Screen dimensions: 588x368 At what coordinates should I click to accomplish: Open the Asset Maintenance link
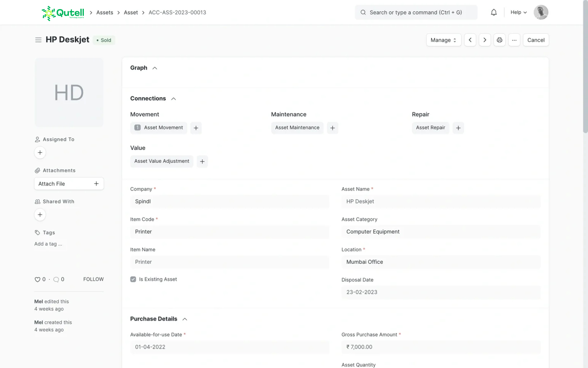297,128
